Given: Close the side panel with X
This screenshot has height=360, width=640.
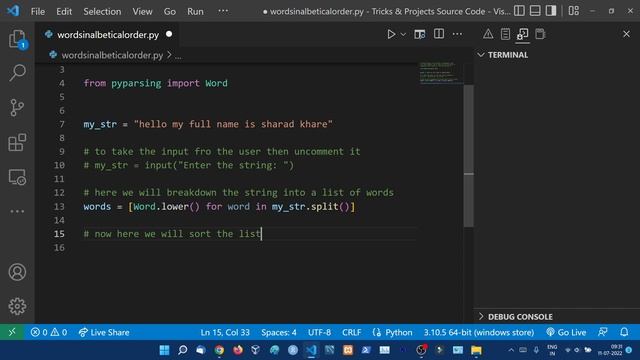Looking at the screenshot, I should (626, 34).
